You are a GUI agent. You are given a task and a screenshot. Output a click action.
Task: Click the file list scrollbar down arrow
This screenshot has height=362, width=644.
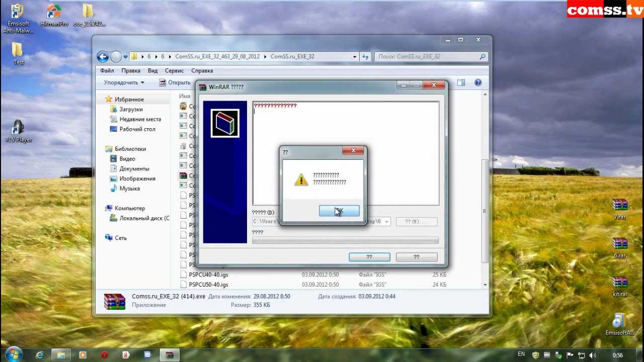(485, 285)
